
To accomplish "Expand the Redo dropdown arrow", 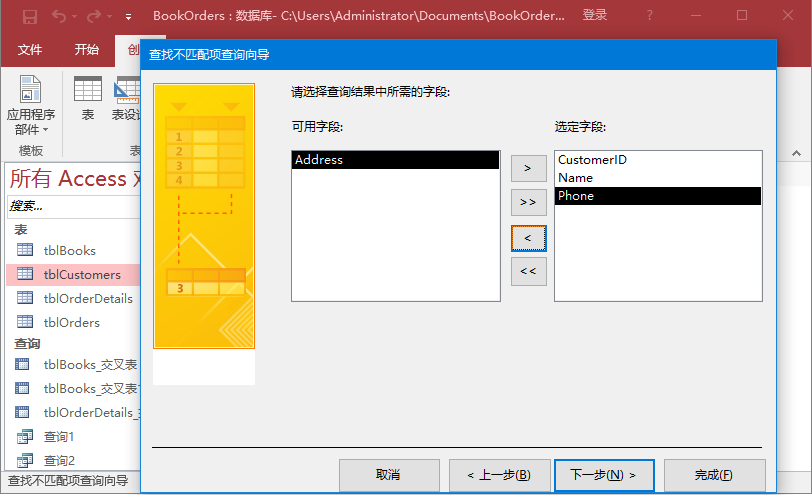I will tap(109, 17).
